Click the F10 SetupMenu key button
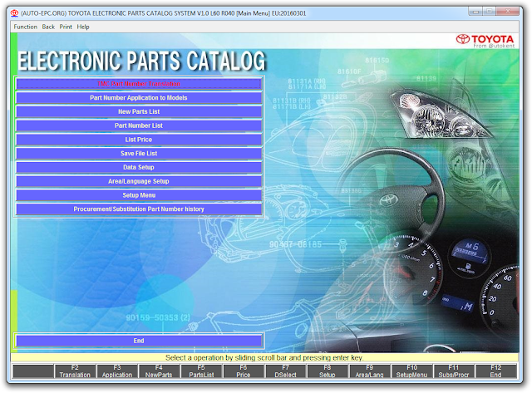Image resolution: width=532 pixels, height=393 pixels. [x=411, y=371]
